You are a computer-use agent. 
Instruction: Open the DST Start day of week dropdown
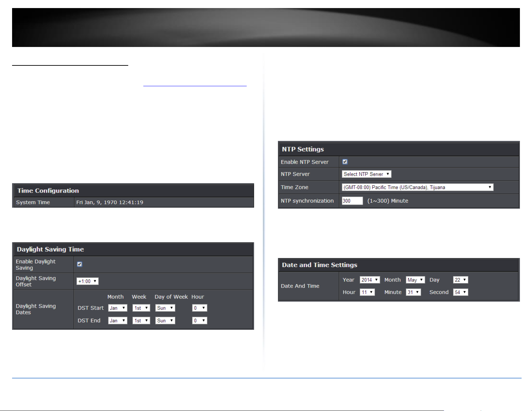pos(165,308)
